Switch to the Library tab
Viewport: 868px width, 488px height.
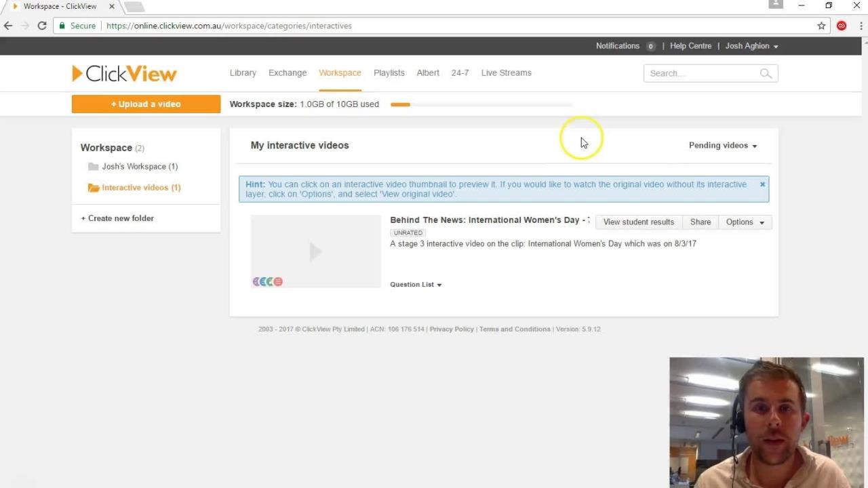point(243,73)
